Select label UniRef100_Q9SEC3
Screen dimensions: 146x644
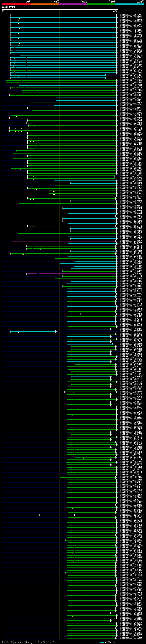131,77
